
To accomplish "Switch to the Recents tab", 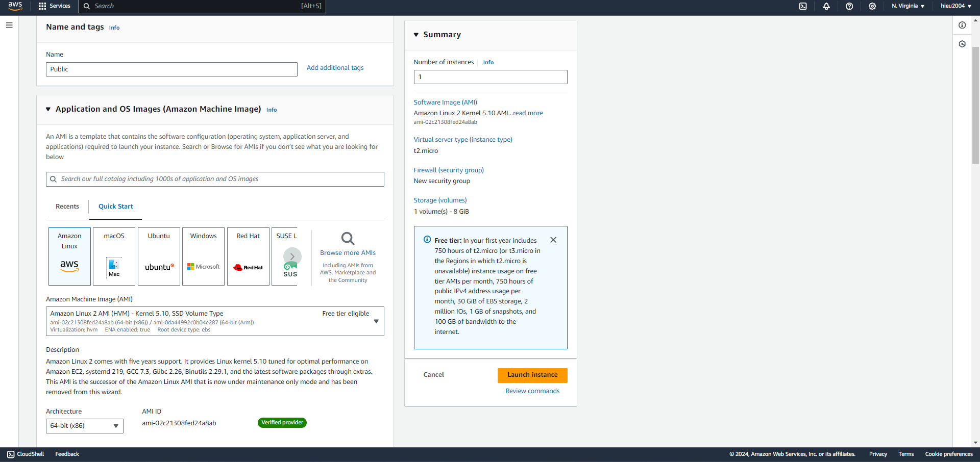I will 67,207.
